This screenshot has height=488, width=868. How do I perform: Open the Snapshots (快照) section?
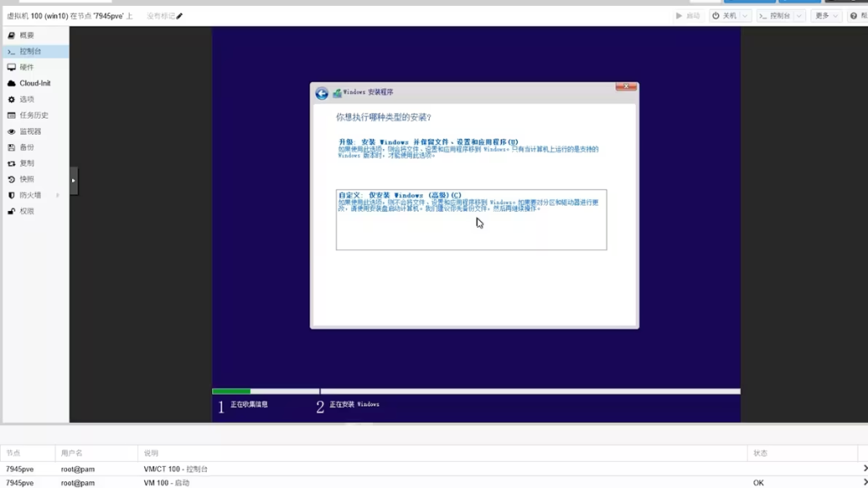[27, 180]
